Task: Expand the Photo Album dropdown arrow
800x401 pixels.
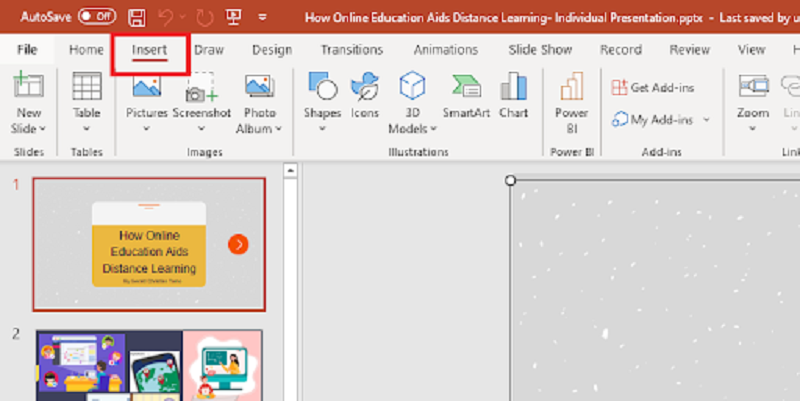Action: tap(278, 129)
